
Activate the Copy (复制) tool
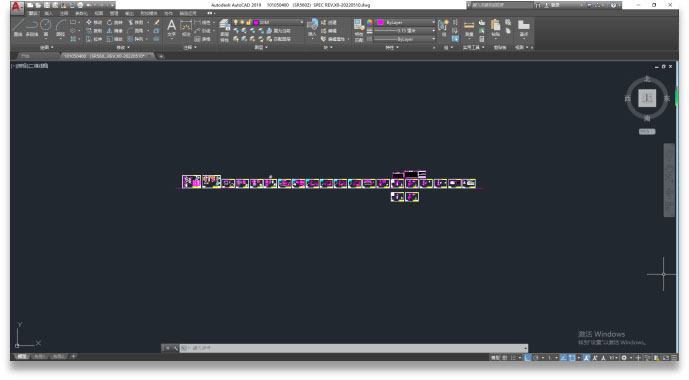[x=94, y=31]
